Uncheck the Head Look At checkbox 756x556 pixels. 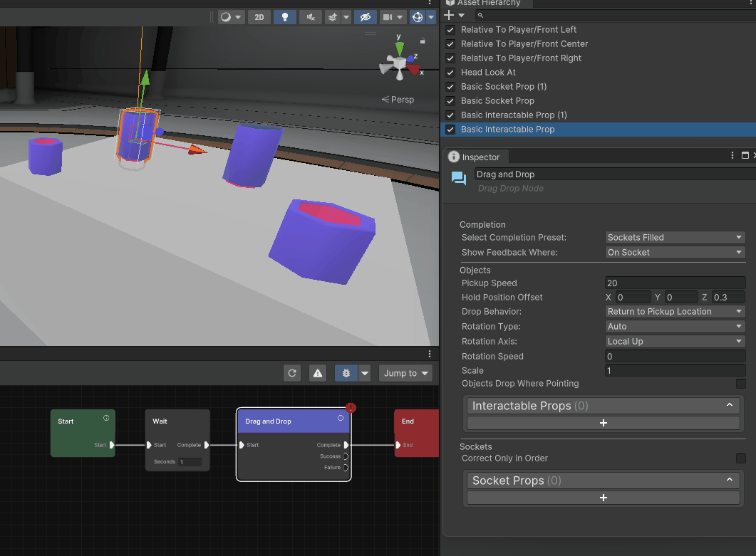coord(451,72)
